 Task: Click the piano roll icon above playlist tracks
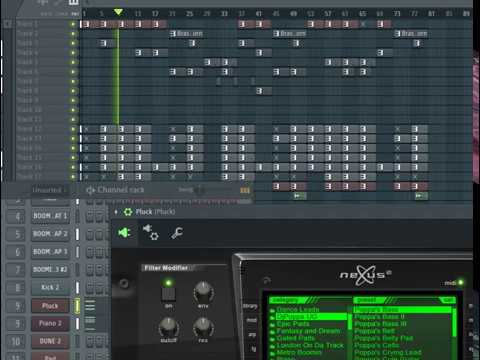point(74,3)
